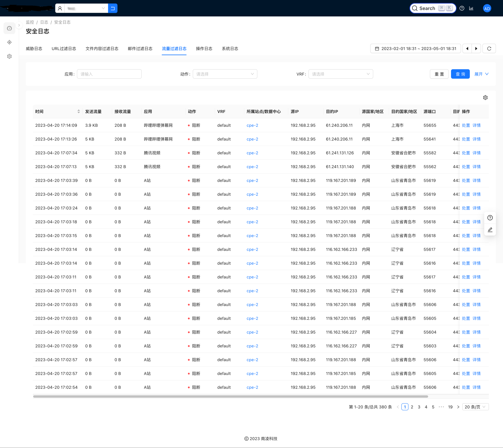Click destination IP 61.241.131.140
The height and width of the screenshot is (448, 503).
point(340,167)
